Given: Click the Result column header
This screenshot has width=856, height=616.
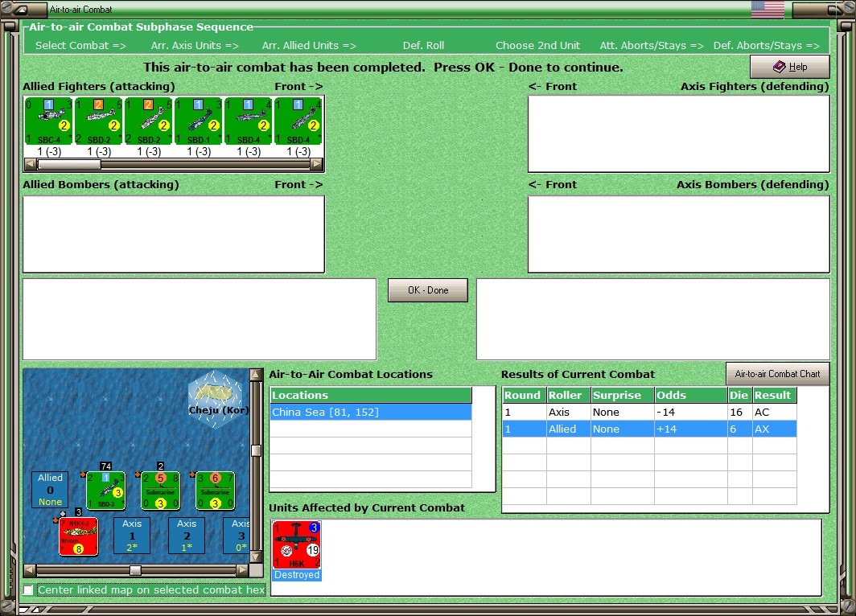Looking at the screenshot, I should click(x=774, y=395).
